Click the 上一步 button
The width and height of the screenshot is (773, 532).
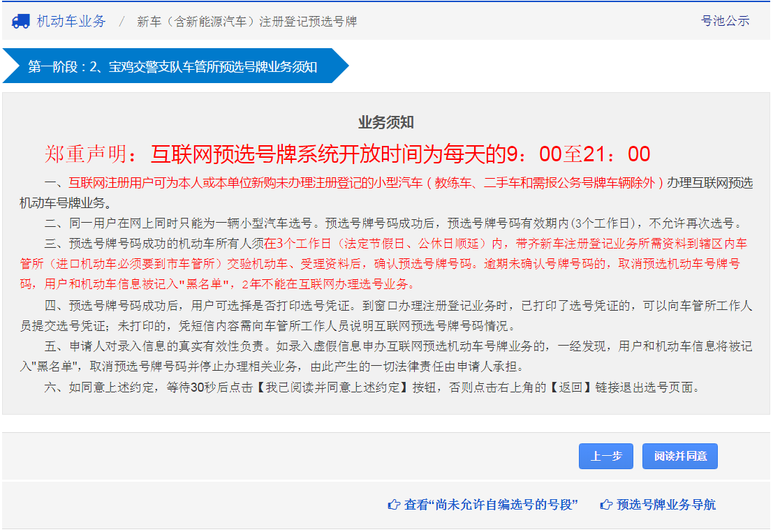coord(606,456)
